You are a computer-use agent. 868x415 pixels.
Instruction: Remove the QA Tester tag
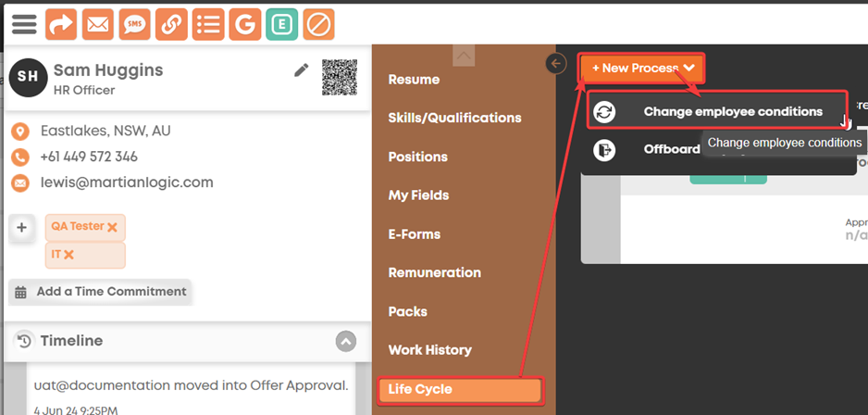click(112, 227)
